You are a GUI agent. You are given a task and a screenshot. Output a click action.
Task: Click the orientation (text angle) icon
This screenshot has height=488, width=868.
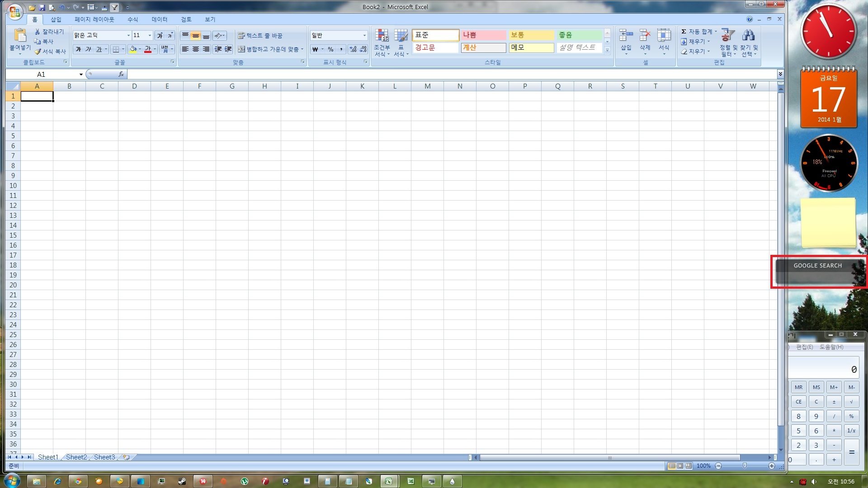[x=218, y=35]
